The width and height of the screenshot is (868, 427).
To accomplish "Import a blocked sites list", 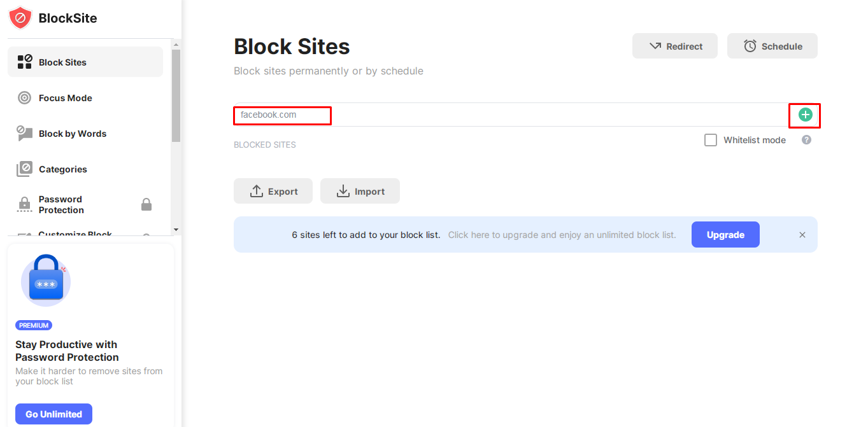I will (x=360, y=191).
